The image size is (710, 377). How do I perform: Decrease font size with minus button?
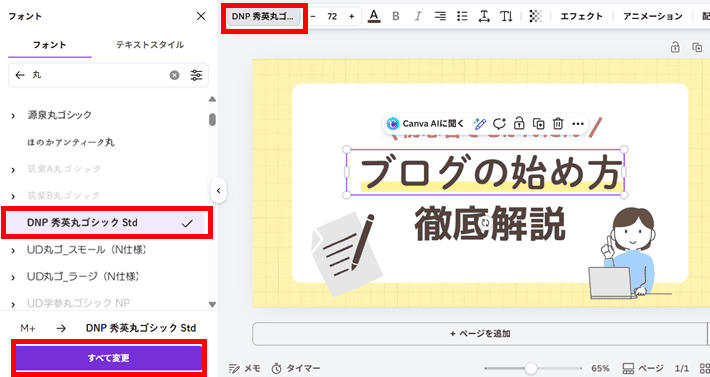313,16
